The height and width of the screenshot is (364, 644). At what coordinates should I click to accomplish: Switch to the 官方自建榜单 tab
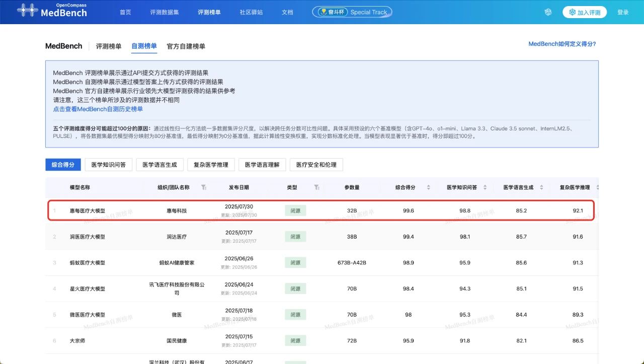tap(186, 46)
